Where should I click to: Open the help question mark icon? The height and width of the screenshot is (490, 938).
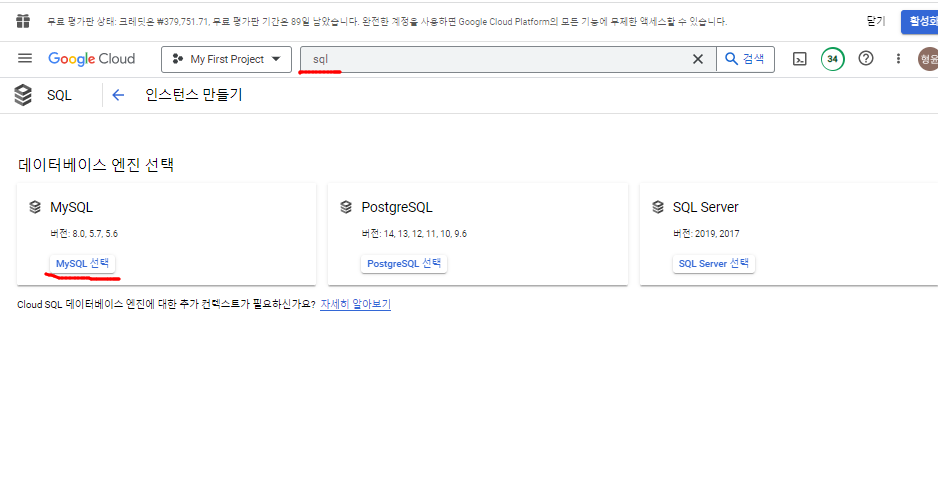coord(866,59)
